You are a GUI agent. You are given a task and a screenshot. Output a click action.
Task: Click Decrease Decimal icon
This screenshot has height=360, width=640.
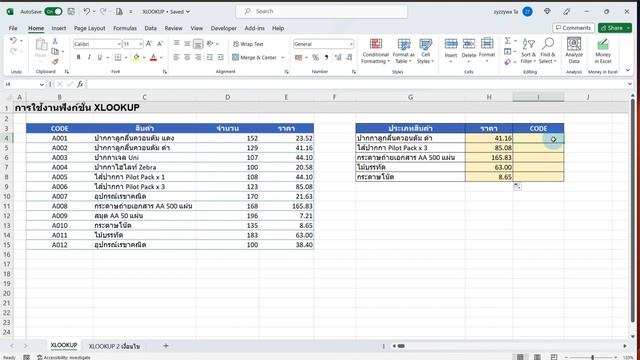(x=349, y=58)
